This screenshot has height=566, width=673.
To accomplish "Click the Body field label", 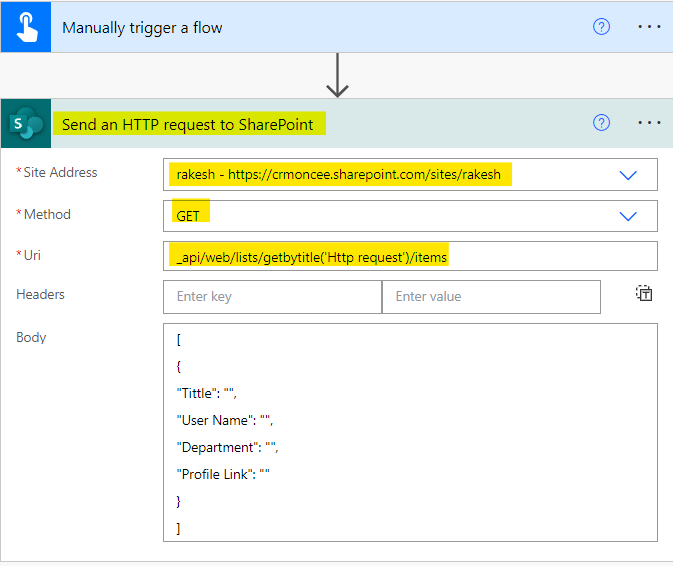I will (31, 337).
